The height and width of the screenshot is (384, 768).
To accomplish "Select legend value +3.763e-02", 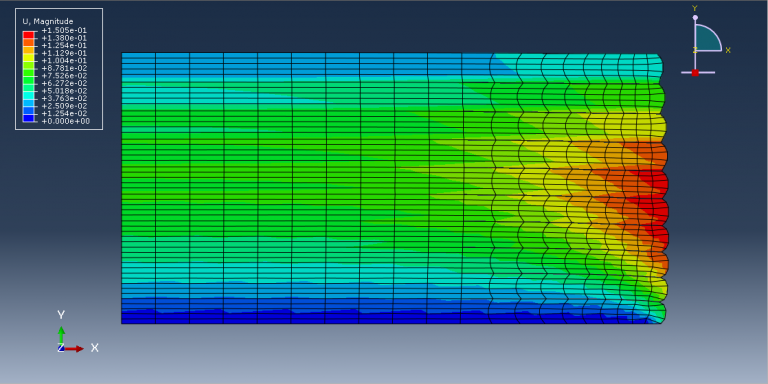I will click(x=64, y=98).
